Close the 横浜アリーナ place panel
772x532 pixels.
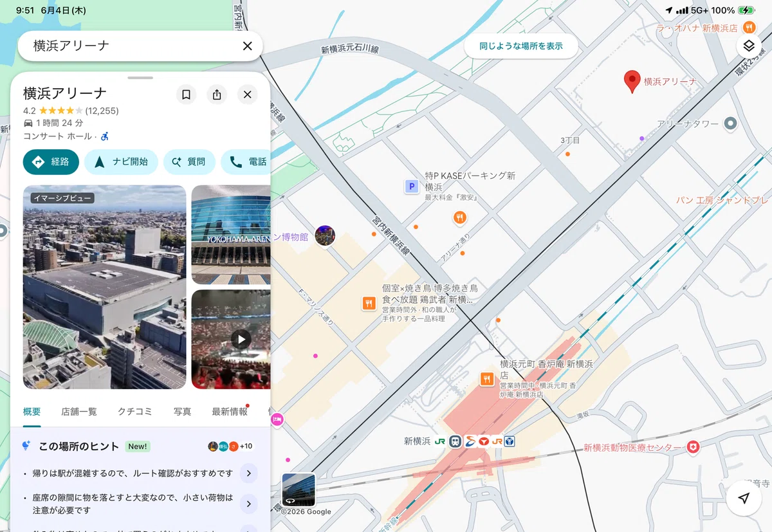247,95
